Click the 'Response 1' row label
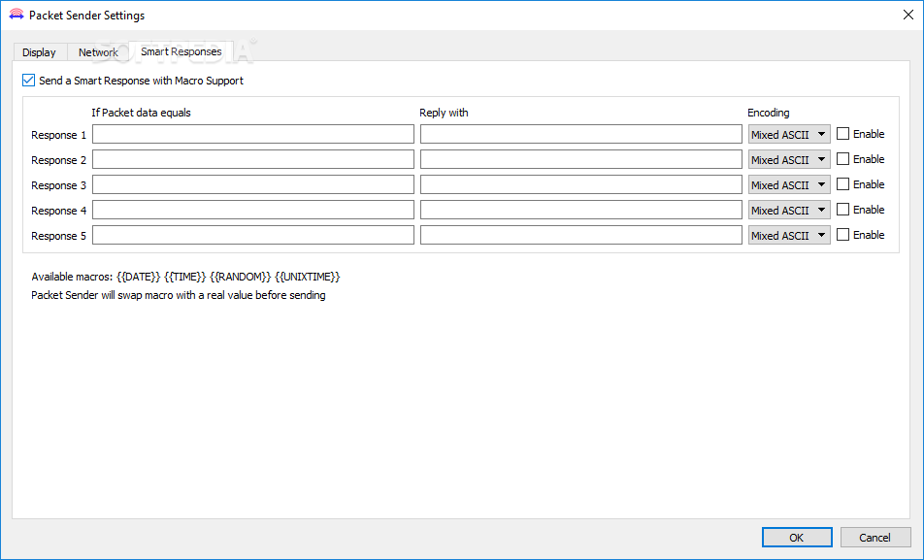This screenshot has width=924, height=560. (x=59, y=135)
